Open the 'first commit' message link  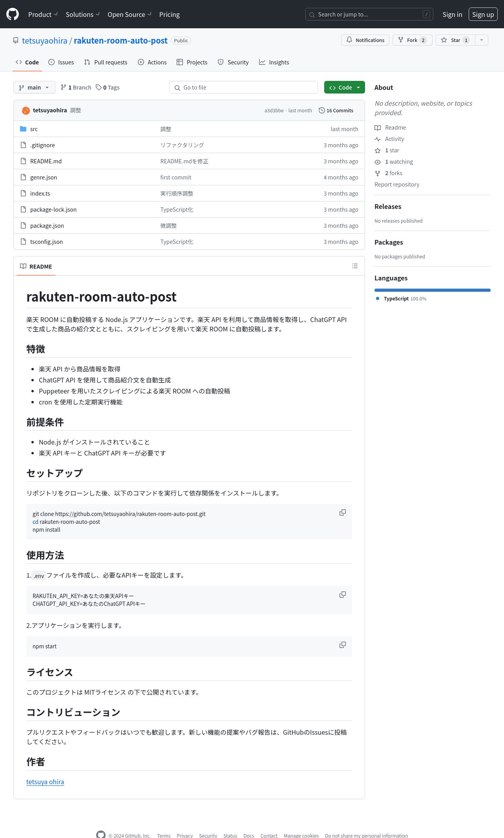coord(176,177)
